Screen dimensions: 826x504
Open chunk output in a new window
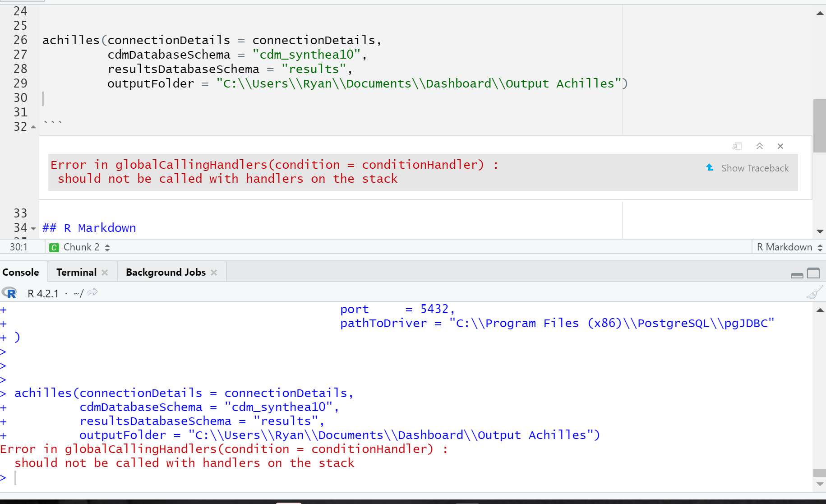coord(737,146)
